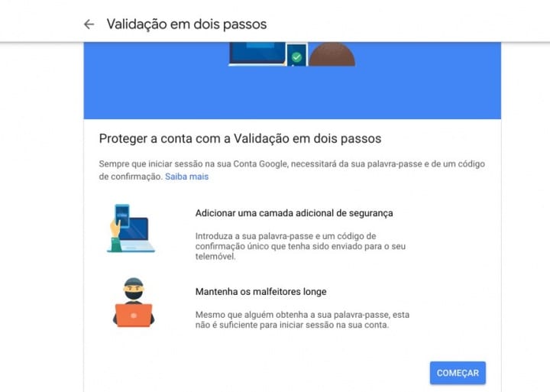This screenshot has width=550, height=392.
Task: Click the dark blue laptop screen in banner
Action: tap(257, 52)
